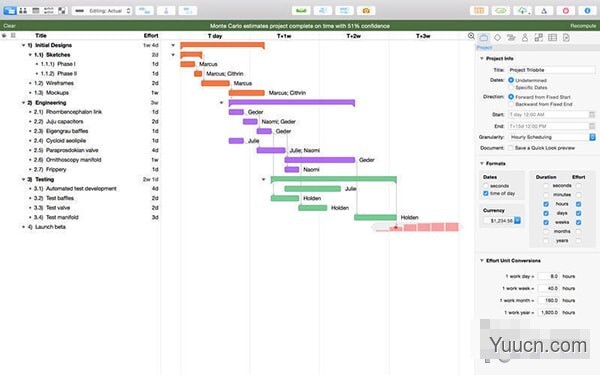
Task: Click the camera Set Baseline icon
Action: click(x=366, y=11)
